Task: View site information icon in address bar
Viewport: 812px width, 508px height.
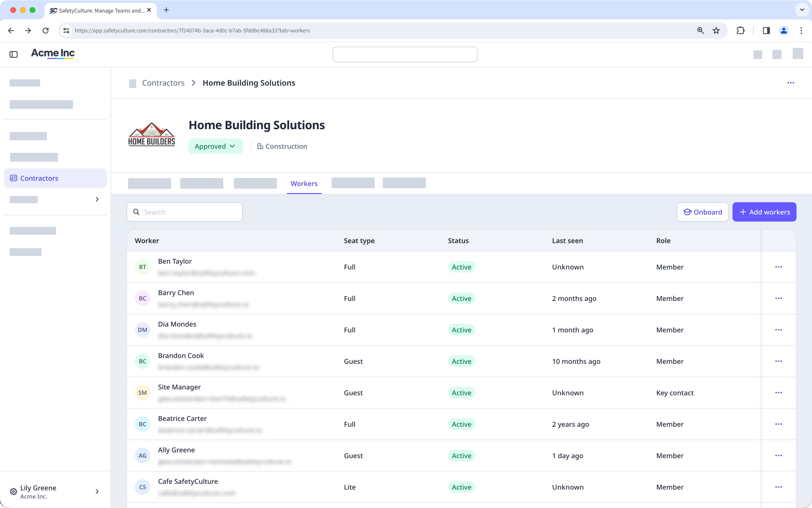Action: click(67, 30)
